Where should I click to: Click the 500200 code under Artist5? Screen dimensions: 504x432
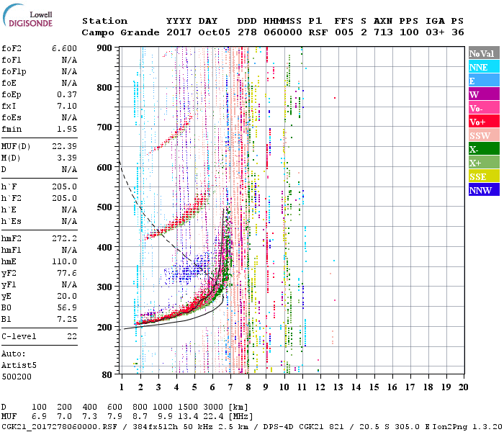pyautogui.click(x=17, y=377)
